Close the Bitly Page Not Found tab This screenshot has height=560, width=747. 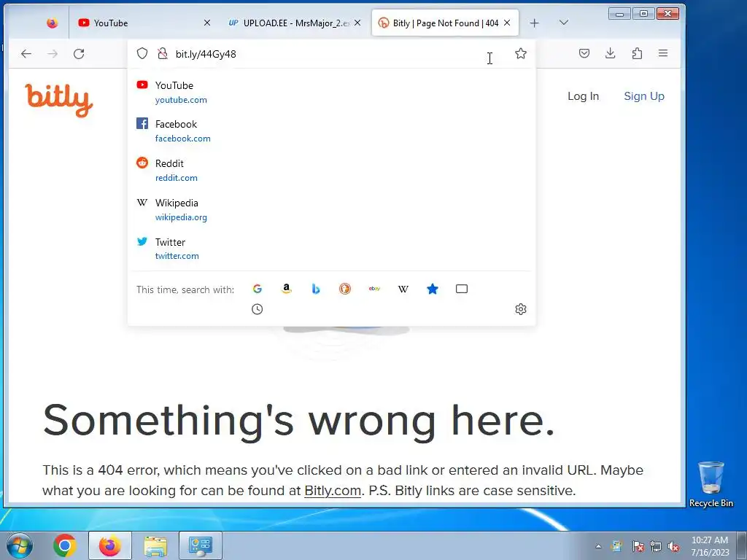tap(507, 23)
